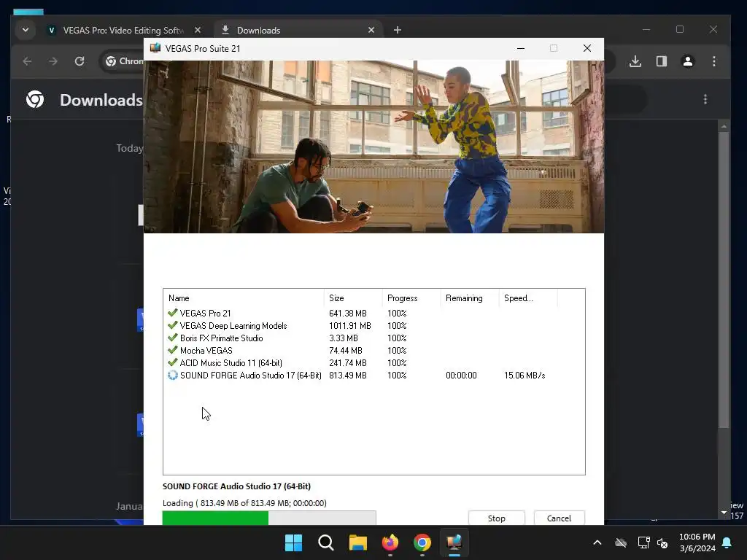747x560 pixels.
Task: Select the VEGAS Pro 21 row
Action: click(374, 314)
